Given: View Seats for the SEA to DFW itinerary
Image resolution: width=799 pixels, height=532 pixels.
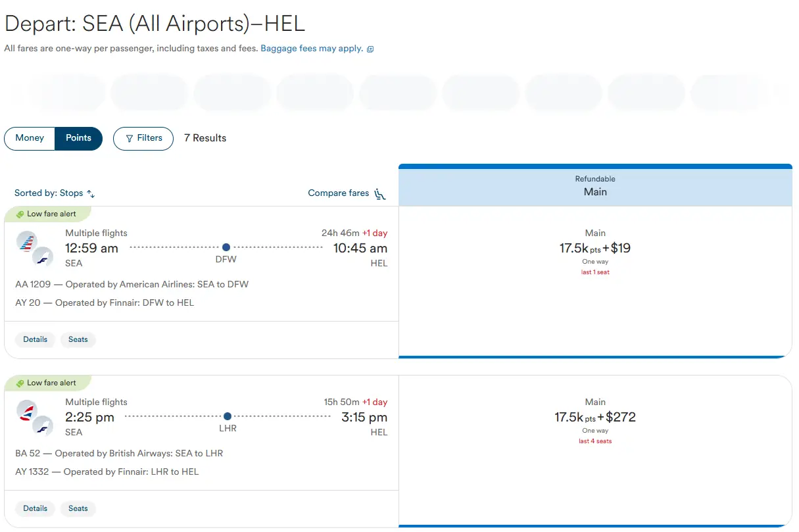Looking at the screenshot, I should pos(78,340).
